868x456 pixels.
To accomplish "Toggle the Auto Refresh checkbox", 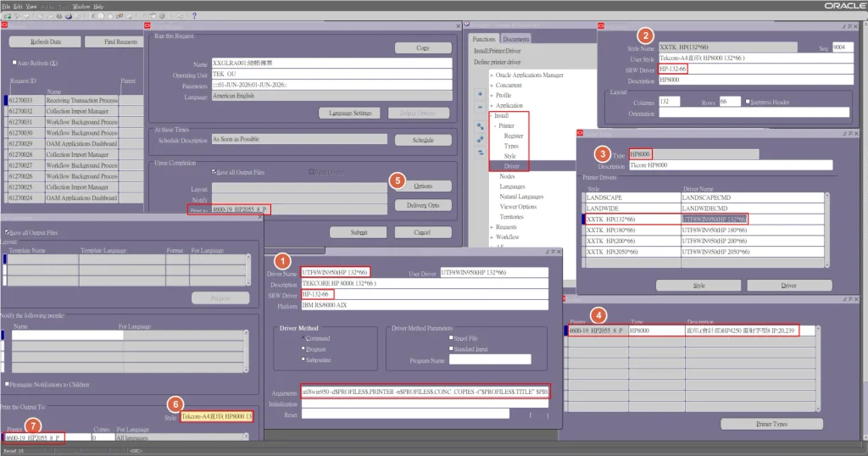I will [x=14, y=63].
